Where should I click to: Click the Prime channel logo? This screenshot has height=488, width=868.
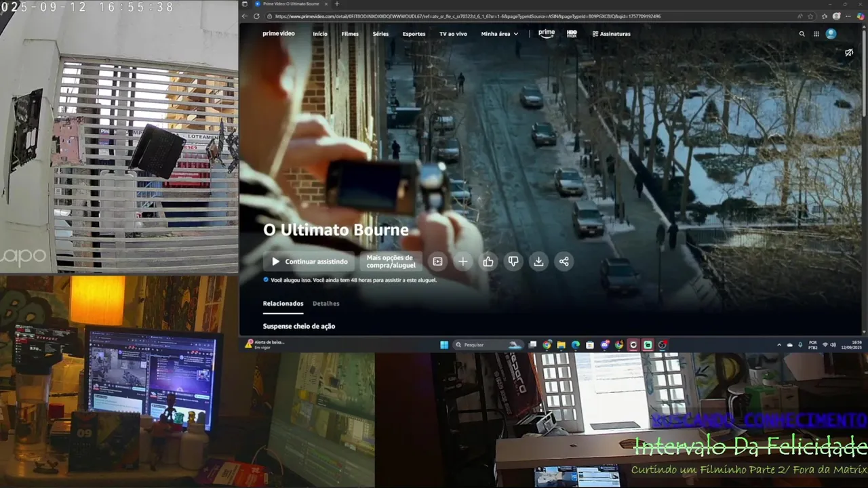point(547,33)
